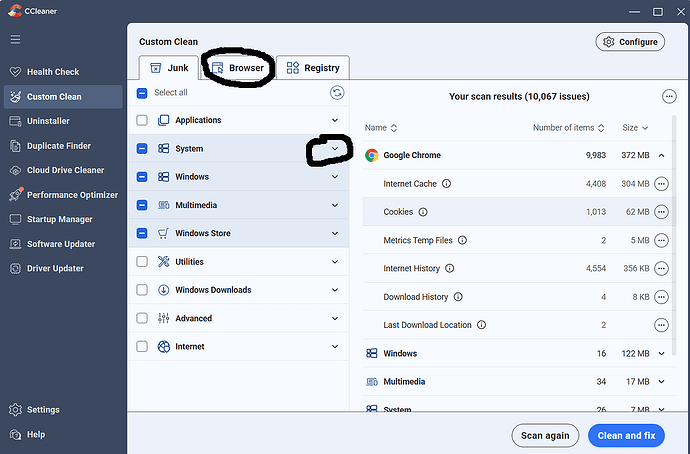Click the refresh icon beside Select all

(337, 93)
